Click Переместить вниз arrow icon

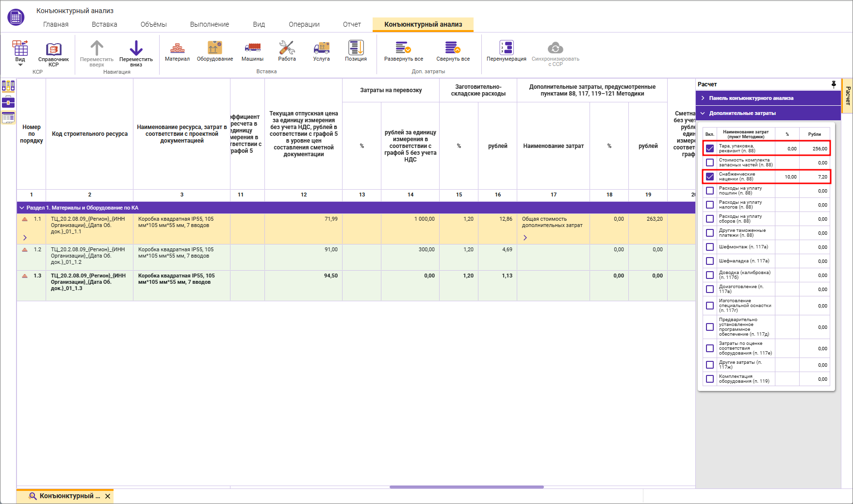(136, 48)
